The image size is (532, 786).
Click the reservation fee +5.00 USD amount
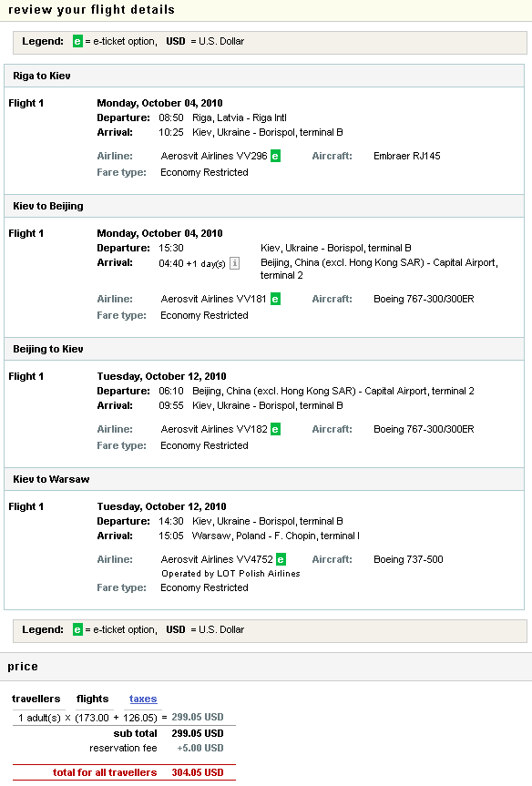(x=200, y=748)
